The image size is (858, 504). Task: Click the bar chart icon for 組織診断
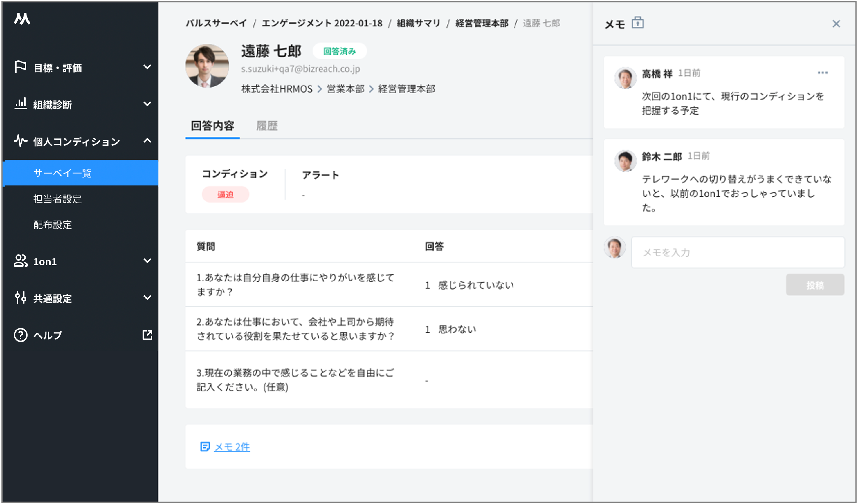[20, 104]
